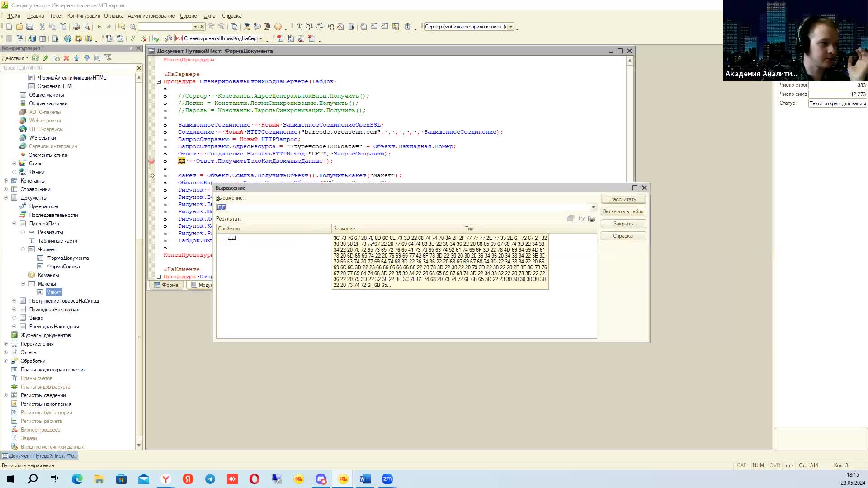
Task: Open the procedure list dropdown in toolbar
Action: (x=261, y=38)
